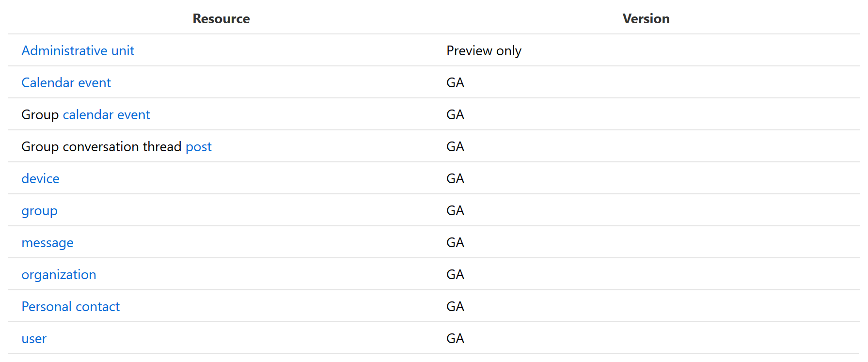The height and width of the screenshot is (362, 868).
Task: Select the Preview only version cell
Action: click(484, 51)
